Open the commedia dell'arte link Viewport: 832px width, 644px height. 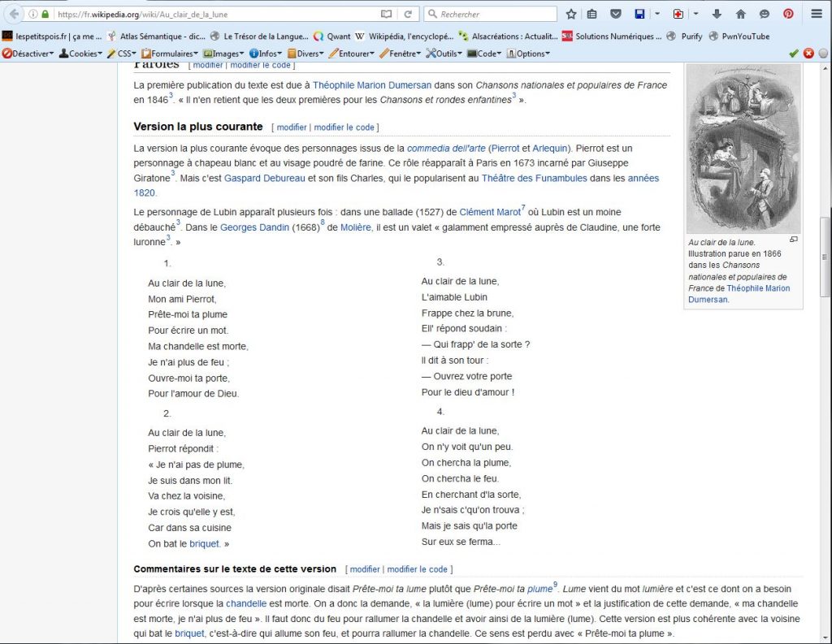[x=446, y=148]
